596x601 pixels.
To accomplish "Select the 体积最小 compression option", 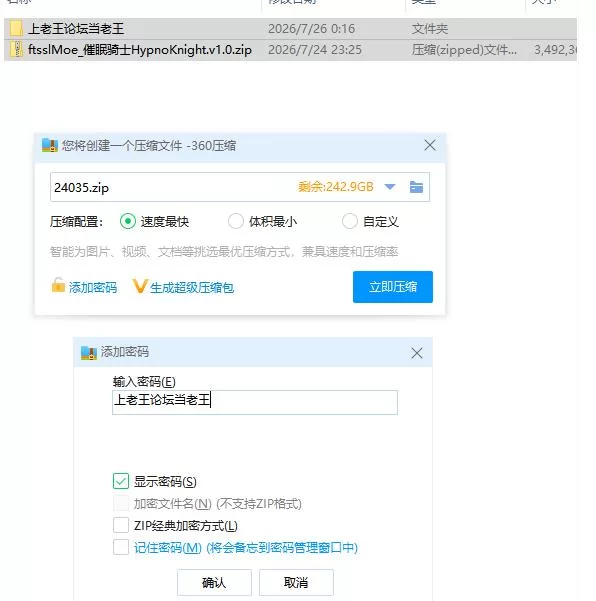I will [x=236, y=222].
